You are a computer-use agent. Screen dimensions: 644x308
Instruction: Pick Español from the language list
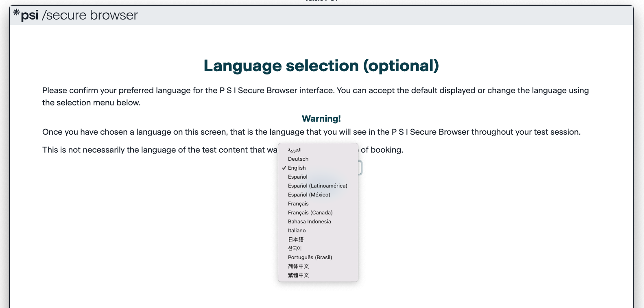pos(298,177)
